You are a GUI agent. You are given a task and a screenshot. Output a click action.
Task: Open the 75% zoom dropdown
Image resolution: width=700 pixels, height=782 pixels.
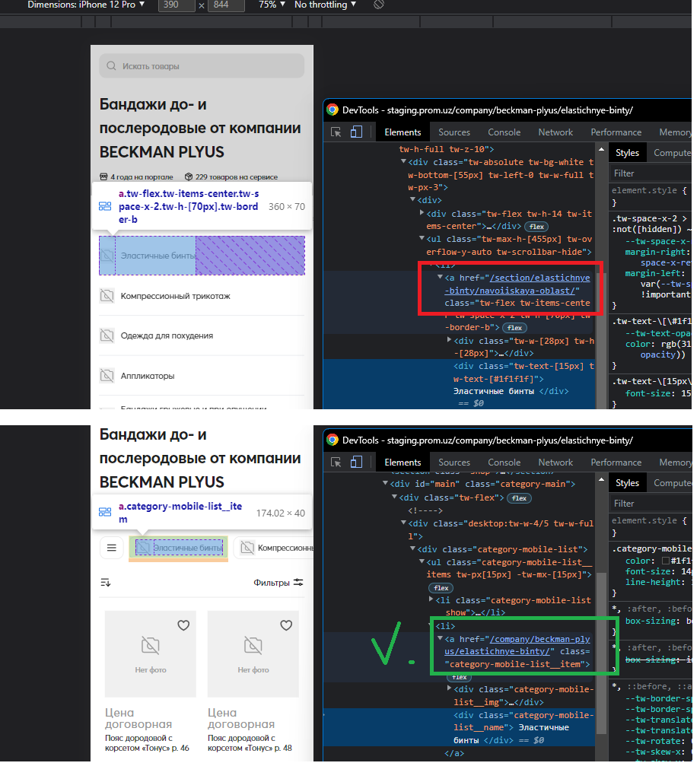coord(272,5)
